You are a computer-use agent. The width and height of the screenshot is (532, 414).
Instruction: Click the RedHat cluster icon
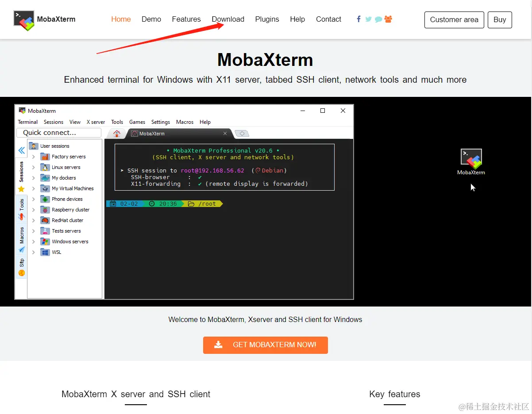point(45,220)
